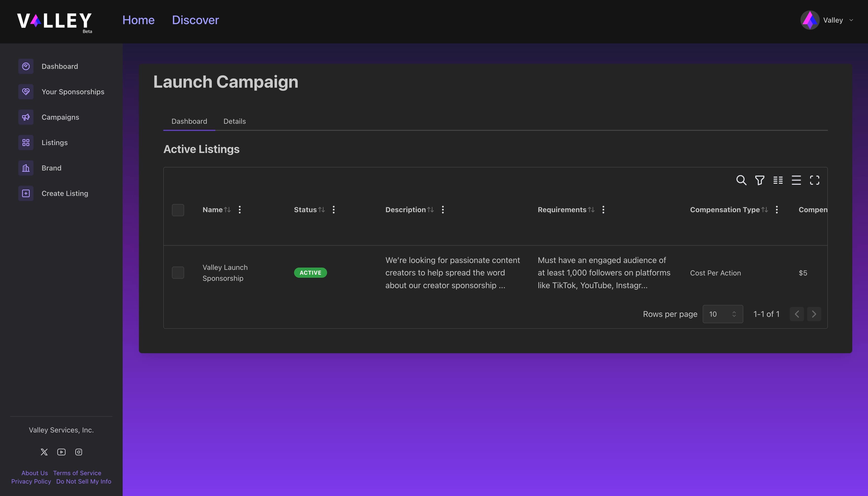
Task: Open the table search icon
Action: tap(741, 180)
